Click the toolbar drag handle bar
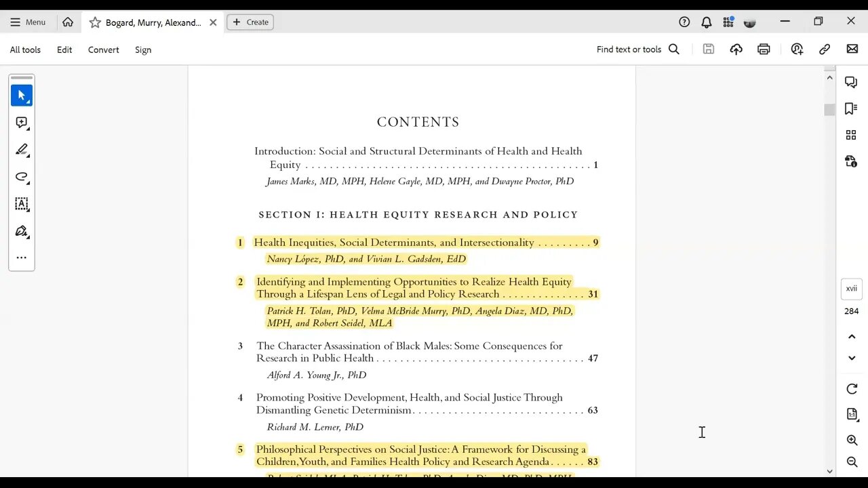 point(22,78)
